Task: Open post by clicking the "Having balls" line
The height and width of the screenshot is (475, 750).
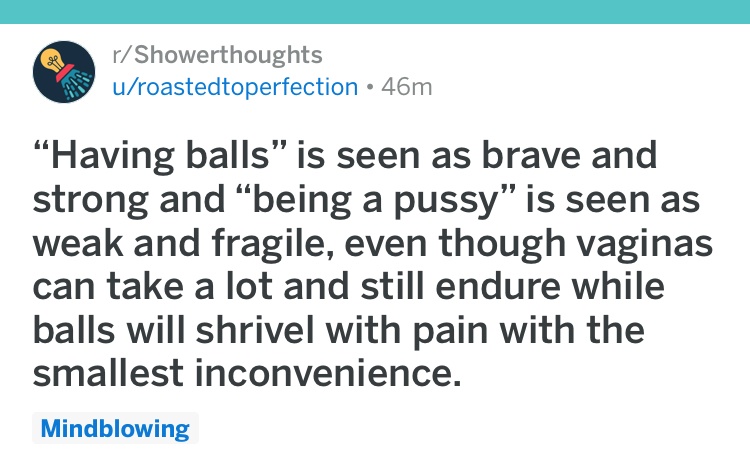Action: pyautogui.click(x=345, y=155)
